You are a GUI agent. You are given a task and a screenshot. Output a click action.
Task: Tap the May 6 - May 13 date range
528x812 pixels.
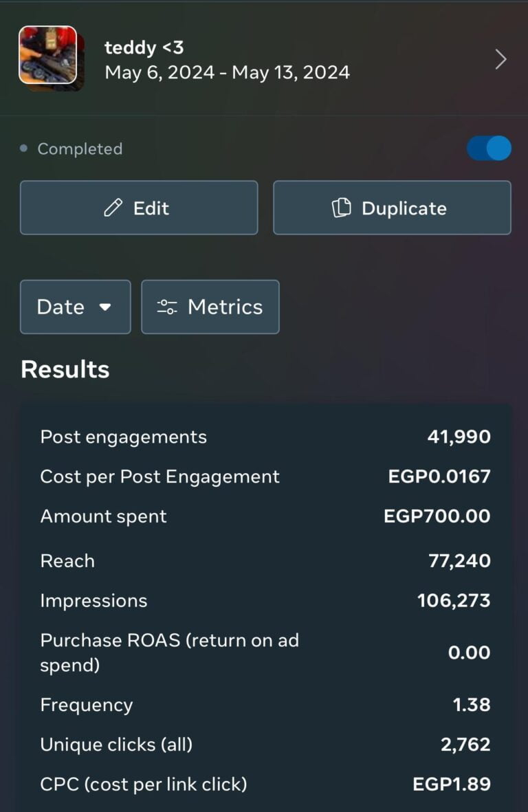[227, 72]
